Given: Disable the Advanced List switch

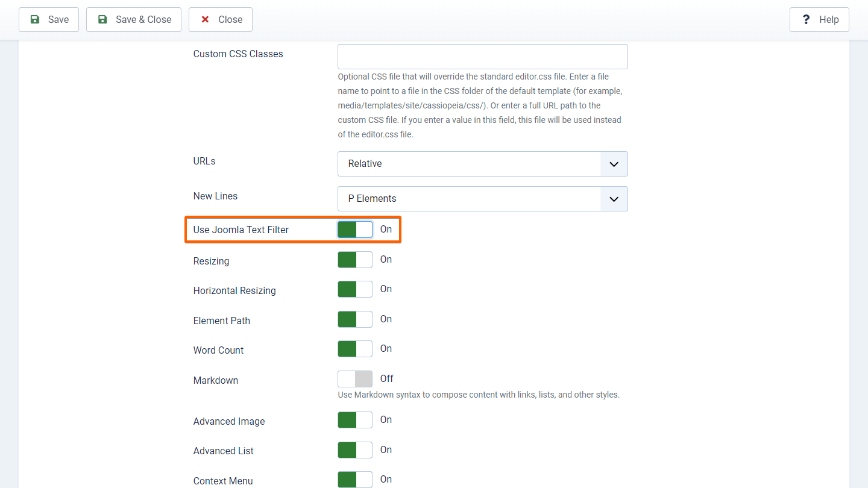Looking at the screenshot, I should tap(355, 450).
